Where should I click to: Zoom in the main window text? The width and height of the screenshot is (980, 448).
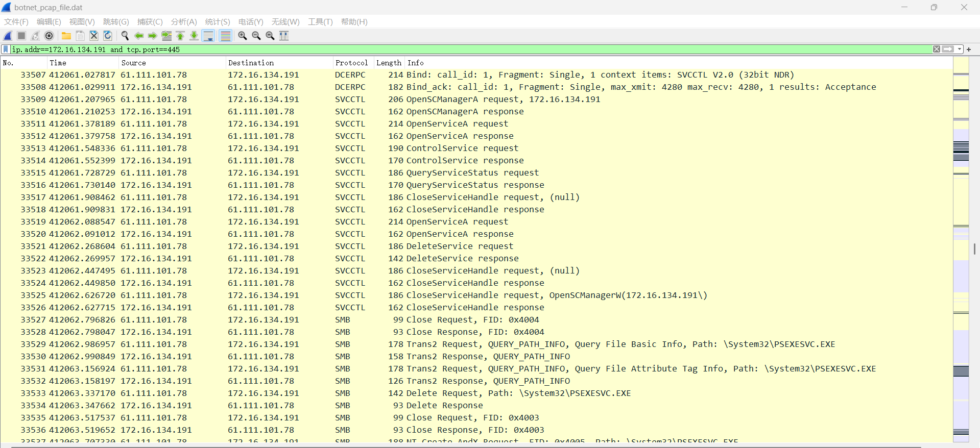coord(243,36)
